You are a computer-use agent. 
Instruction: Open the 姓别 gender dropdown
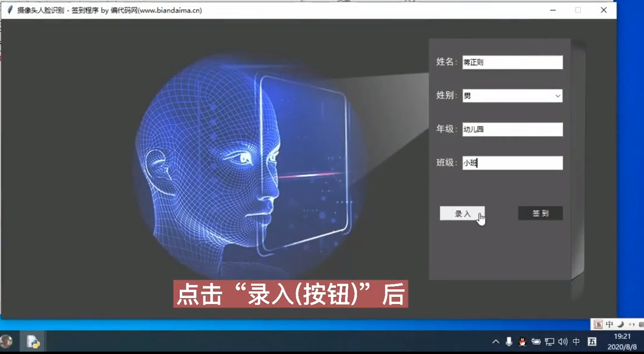[557, 95]
